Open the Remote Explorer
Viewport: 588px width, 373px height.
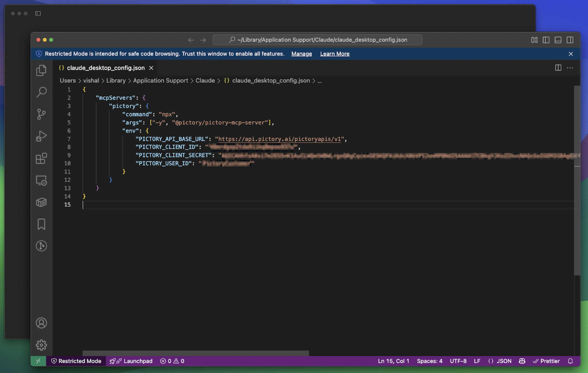point(42,180)
